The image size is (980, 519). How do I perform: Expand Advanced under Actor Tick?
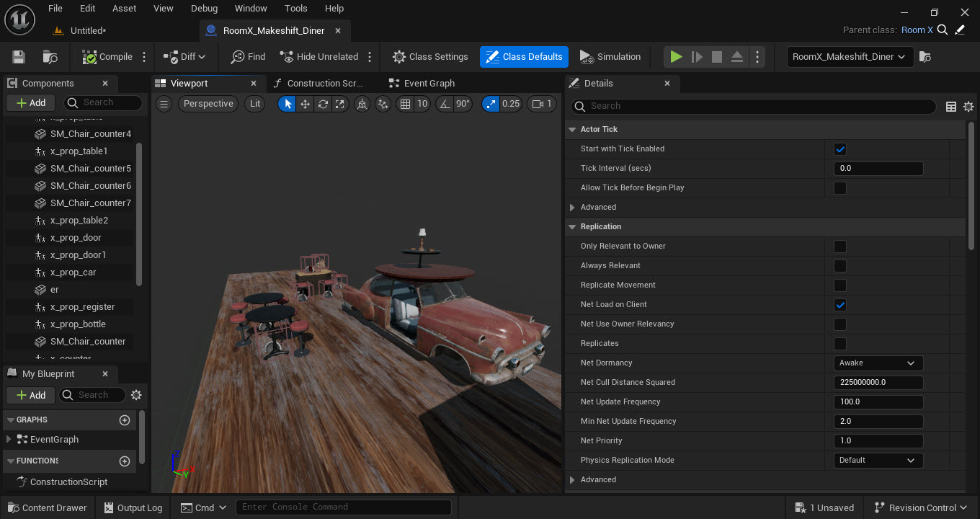572,207
